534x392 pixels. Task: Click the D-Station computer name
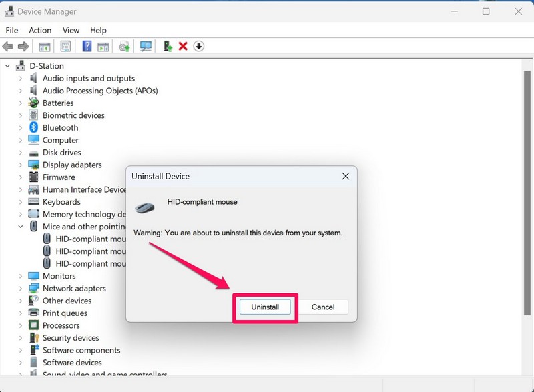(47, 66)
